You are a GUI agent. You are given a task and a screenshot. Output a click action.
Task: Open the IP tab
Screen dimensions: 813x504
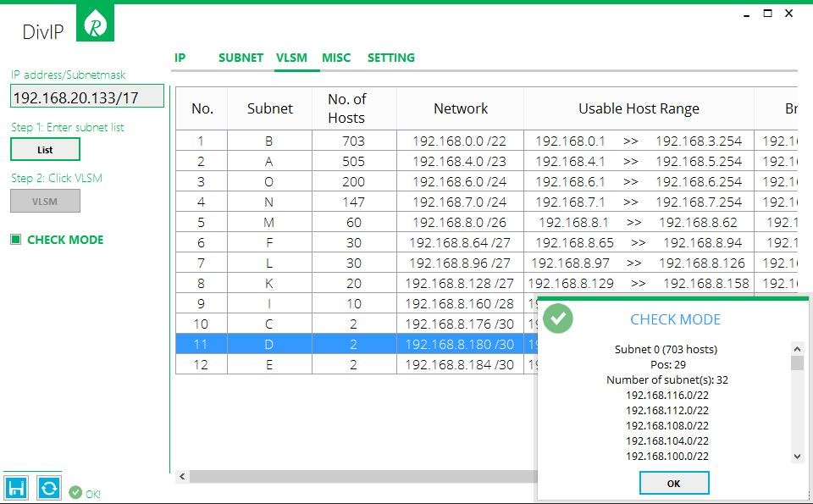coord(180,58)
